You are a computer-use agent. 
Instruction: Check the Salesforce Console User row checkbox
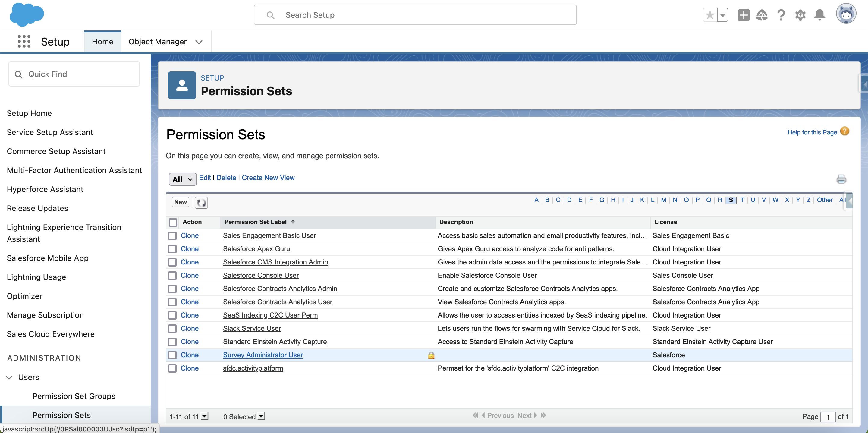172,276
